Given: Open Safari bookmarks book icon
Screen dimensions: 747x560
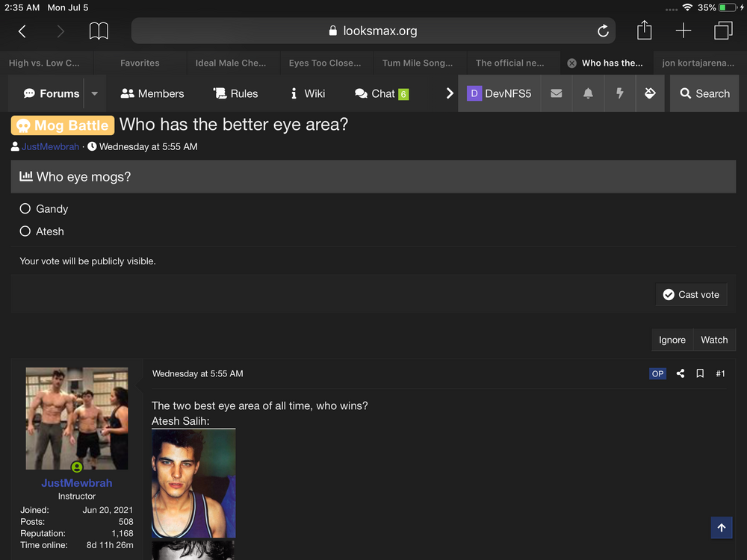Looking at the screenshot, I should tap(99, 31).
